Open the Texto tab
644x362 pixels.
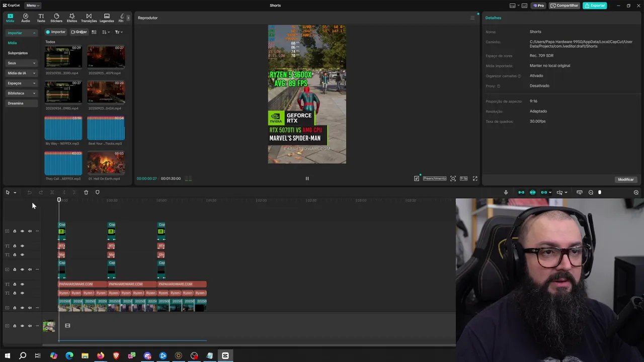41,18
